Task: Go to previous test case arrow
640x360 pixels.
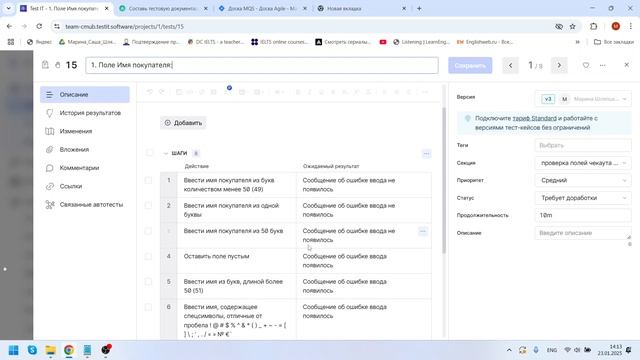Action: [x=510, y=65]
